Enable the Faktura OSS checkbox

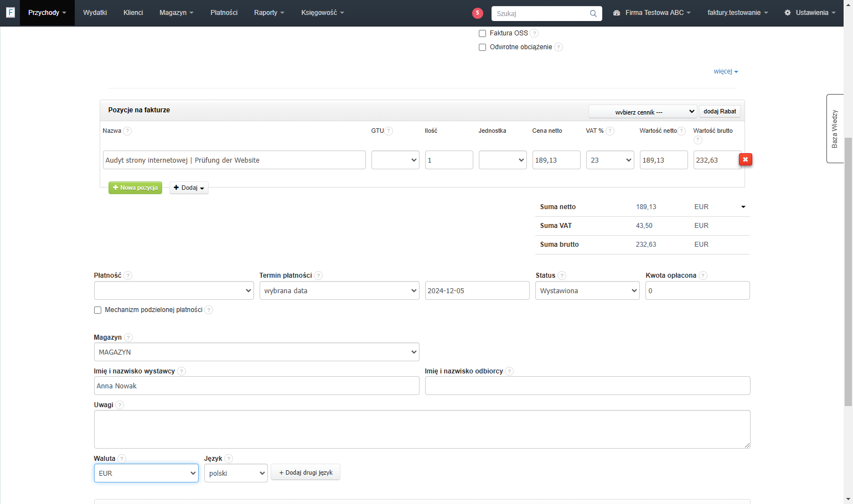482,33
